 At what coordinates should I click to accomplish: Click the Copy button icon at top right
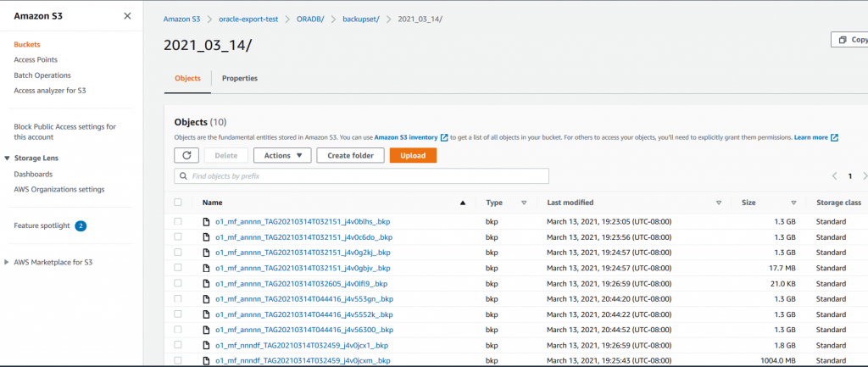click(x=843, y=40)
